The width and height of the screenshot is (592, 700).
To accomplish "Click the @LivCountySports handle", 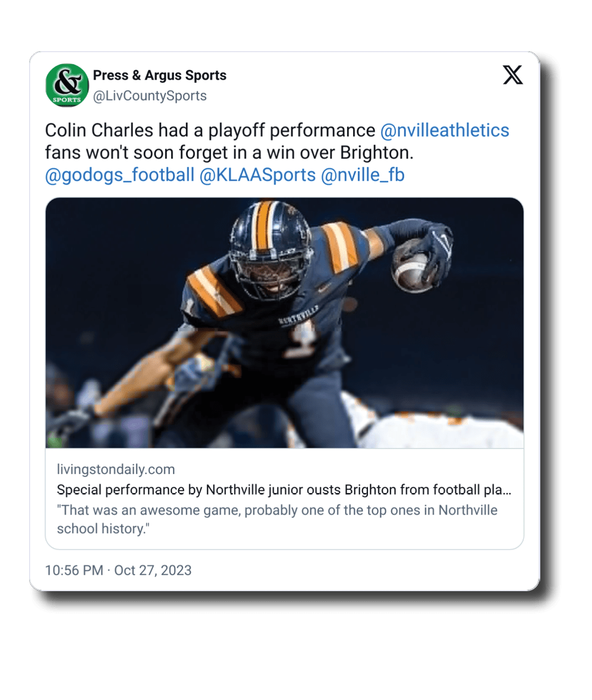I will (150, 96).
